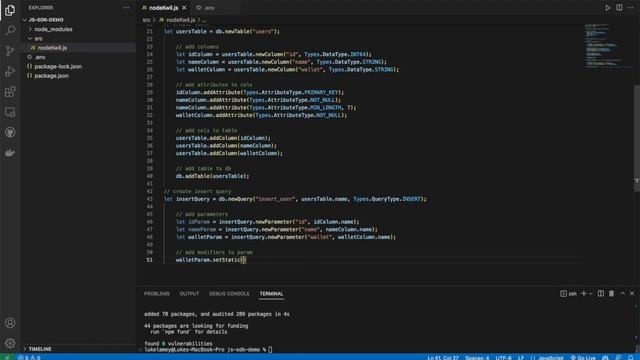
Task: Open the Extensions view
Action: (x=10, y=91)
